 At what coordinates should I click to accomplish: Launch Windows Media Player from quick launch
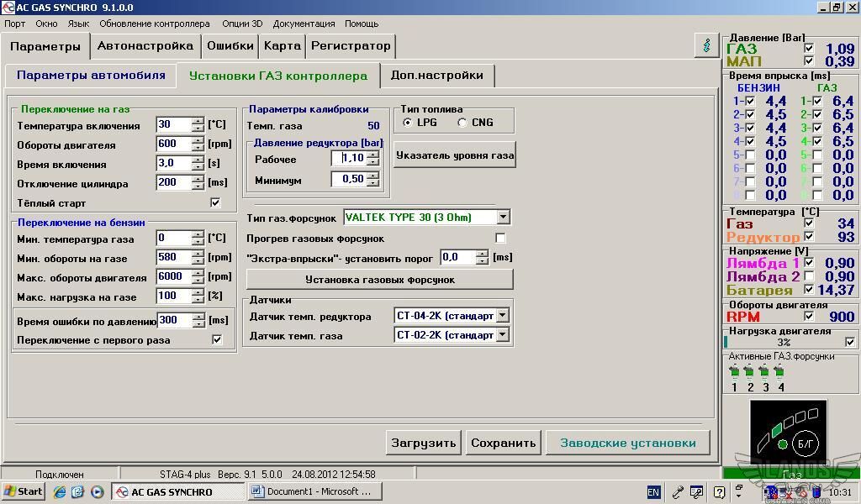pyautogui.click(x=97, y=491)
